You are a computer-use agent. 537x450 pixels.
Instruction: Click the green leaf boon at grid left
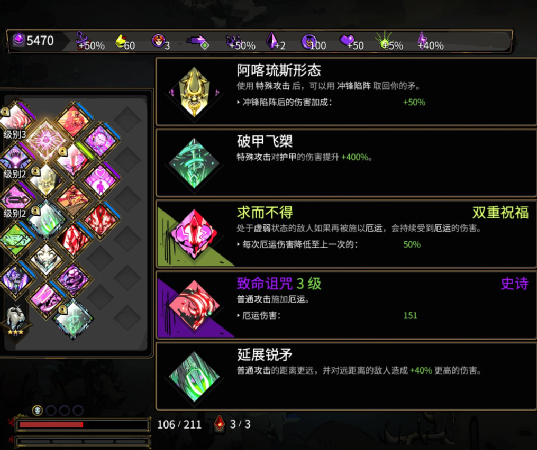tap(16, 239)
